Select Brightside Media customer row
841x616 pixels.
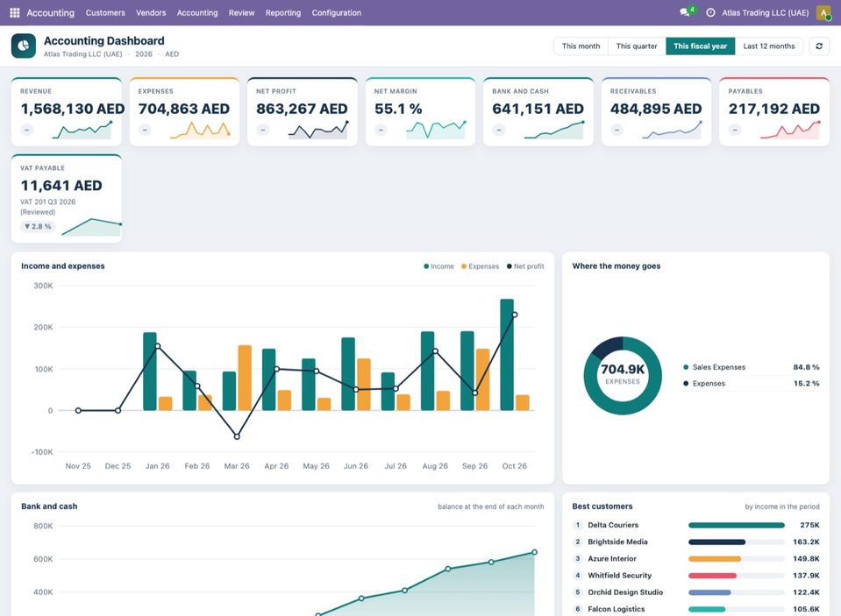[695, 542]
